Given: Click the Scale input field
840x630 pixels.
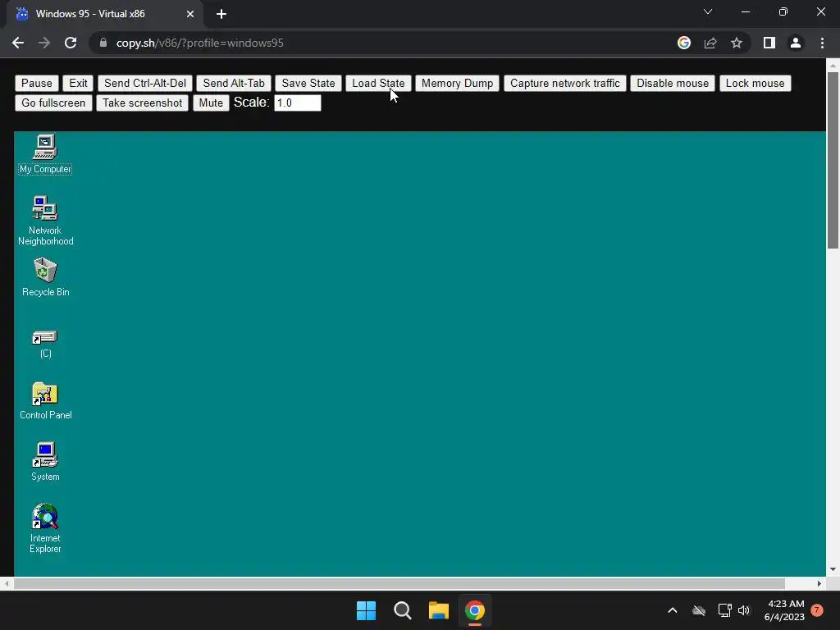Looking at the screenshot, I should (297, 103).
